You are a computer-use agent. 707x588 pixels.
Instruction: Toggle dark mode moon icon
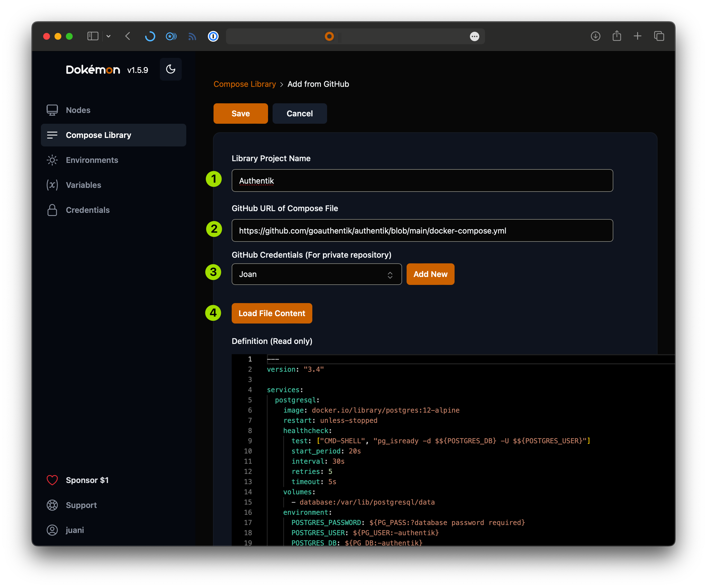171,69
